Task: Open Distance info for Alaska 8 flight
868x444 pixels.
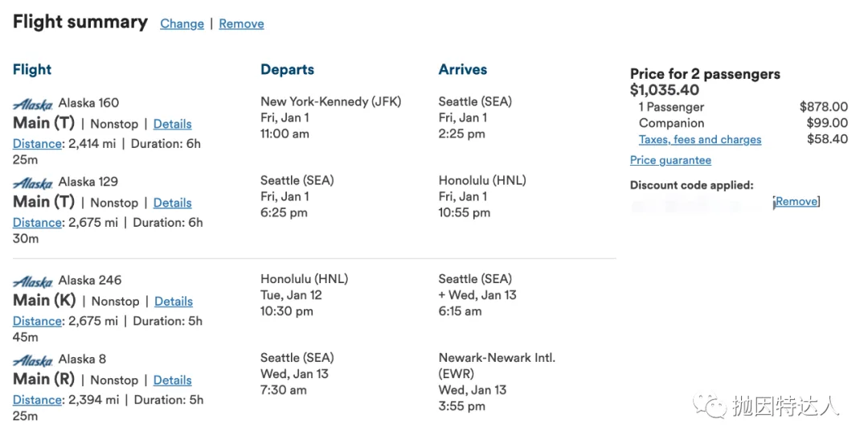Action: pyautogui.click(x=37, y=400)
